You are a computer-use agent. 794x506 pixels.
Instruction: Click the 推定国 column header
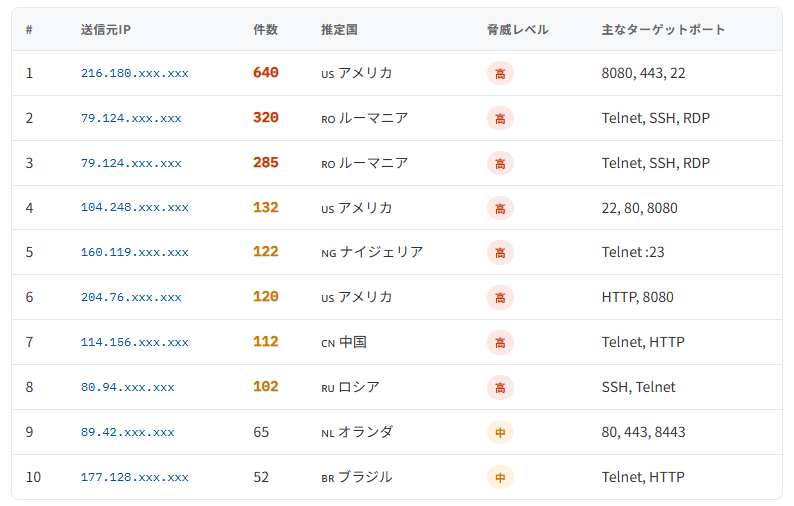pos(339,30)
